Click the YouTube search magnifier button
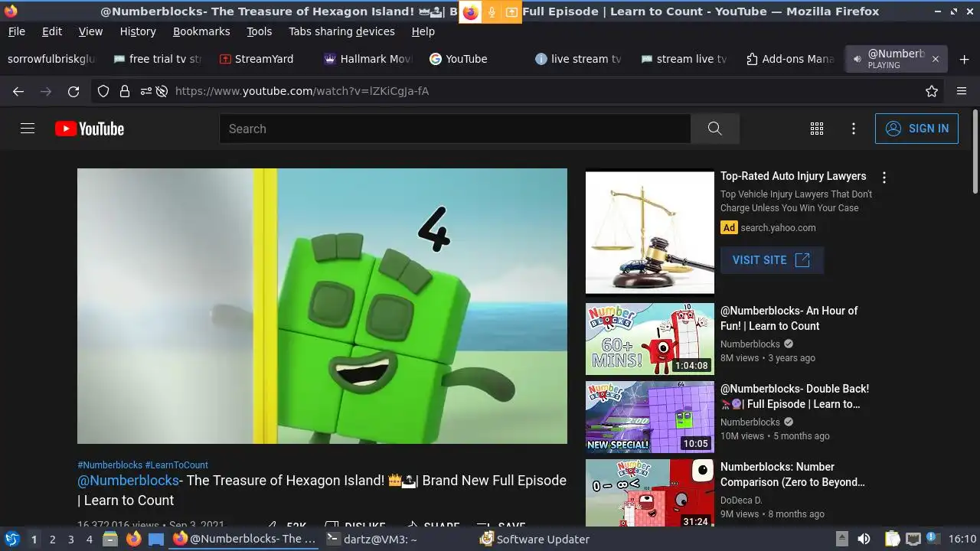 point(714,129)
